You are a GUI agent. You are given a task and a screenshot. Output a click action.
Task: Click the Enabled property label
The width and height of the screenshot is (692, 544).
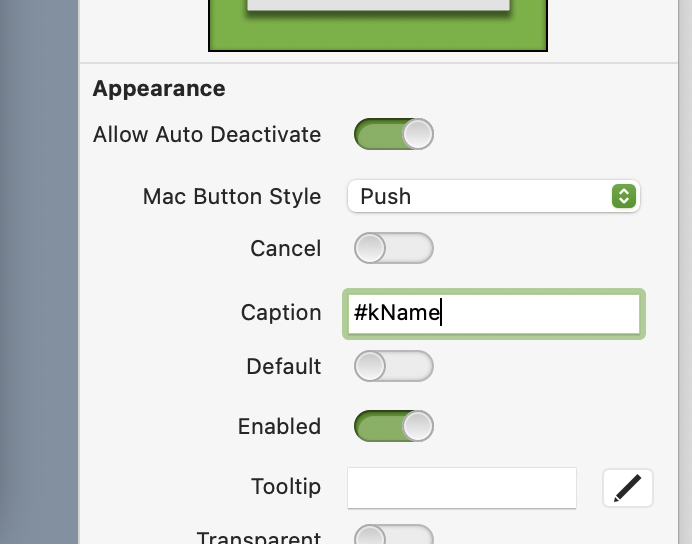point(279,426)
